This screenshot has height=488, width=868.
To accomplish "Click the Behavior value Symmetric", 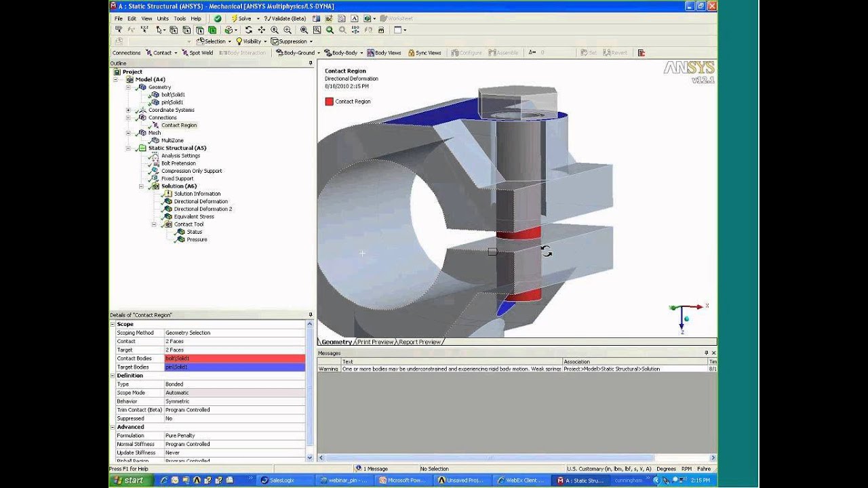I will point(235,401).
